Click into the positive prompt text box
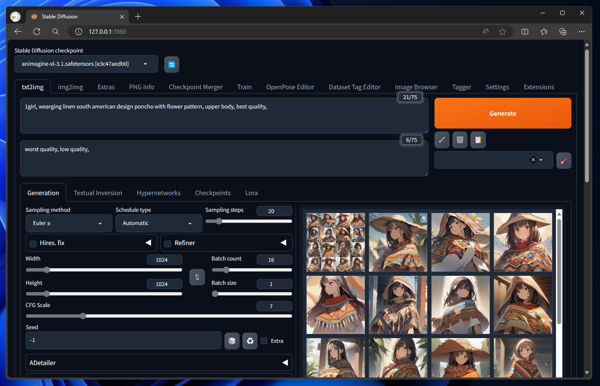 pos(224,116)
